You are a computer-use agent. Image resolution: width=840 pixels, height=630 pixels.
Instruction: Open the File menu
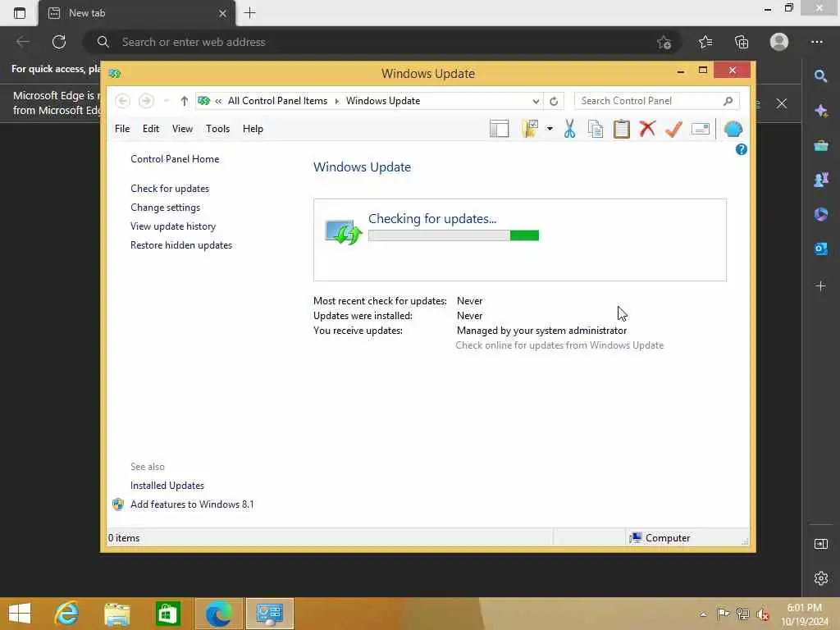coord(122,129)
